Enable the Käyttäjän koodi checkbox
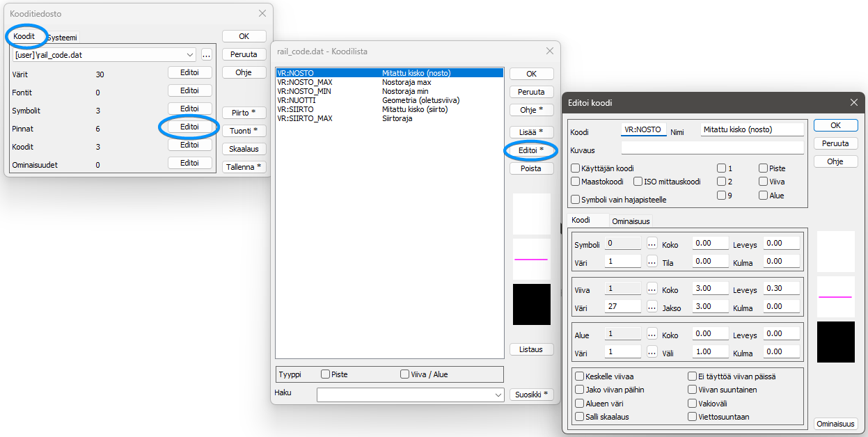 coord(576,168)
